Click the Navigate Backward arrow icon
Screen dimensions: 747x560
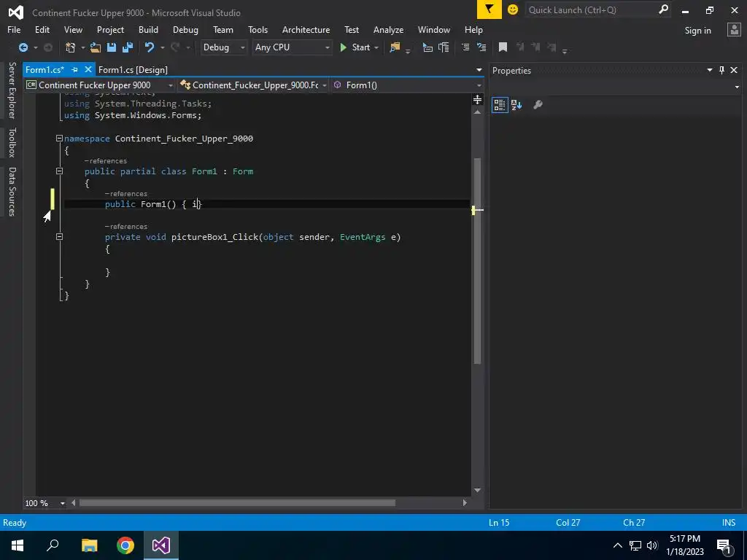(23, 47)
